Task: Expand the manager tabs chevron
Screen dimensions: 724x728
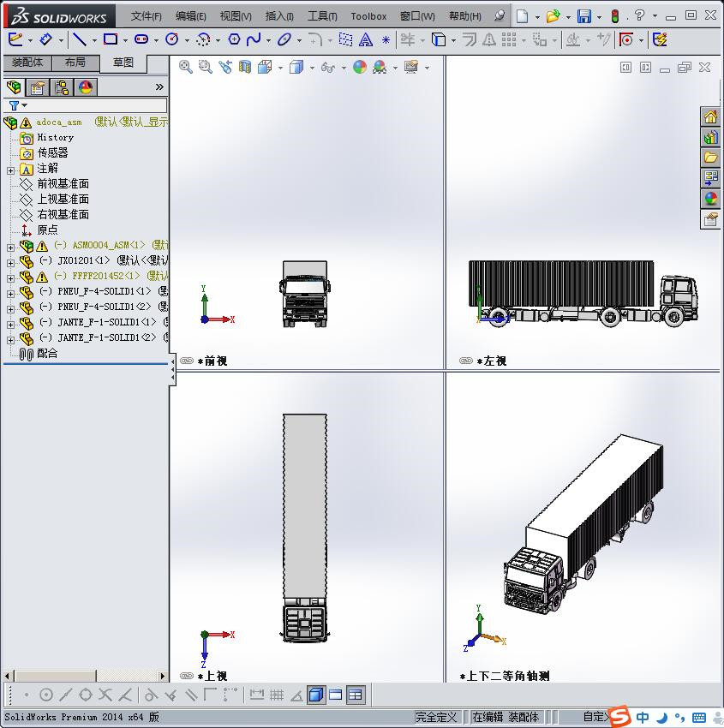Action: tap(159, 87)
